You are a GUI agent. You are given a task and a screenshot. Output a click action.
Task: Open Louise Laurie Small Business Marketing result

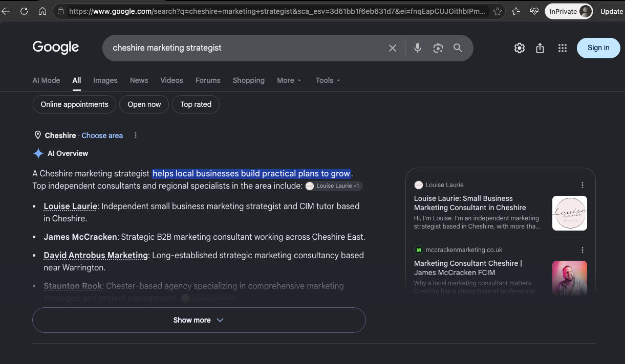pyautogui.click(x=470, y=203)
